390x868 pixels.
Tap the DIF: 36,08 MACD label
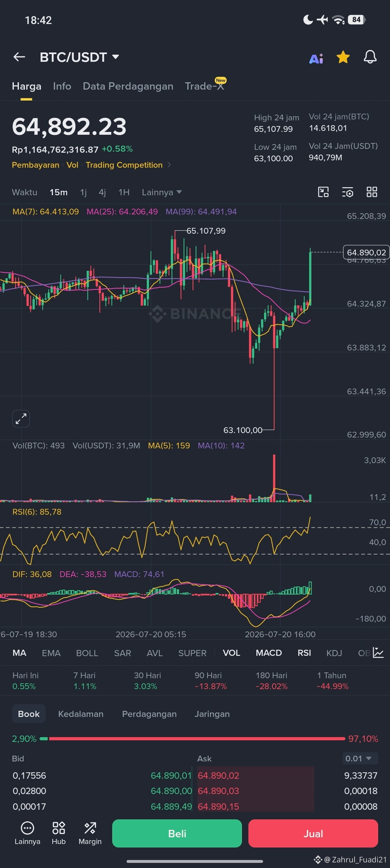32,574
